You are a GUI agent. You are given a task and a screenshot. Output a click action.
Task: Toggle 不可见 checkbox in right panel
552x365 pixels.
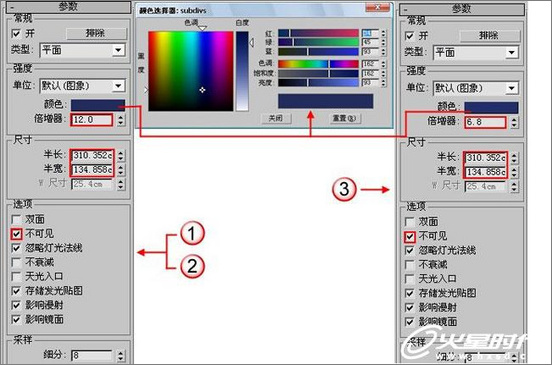point(409,237)
